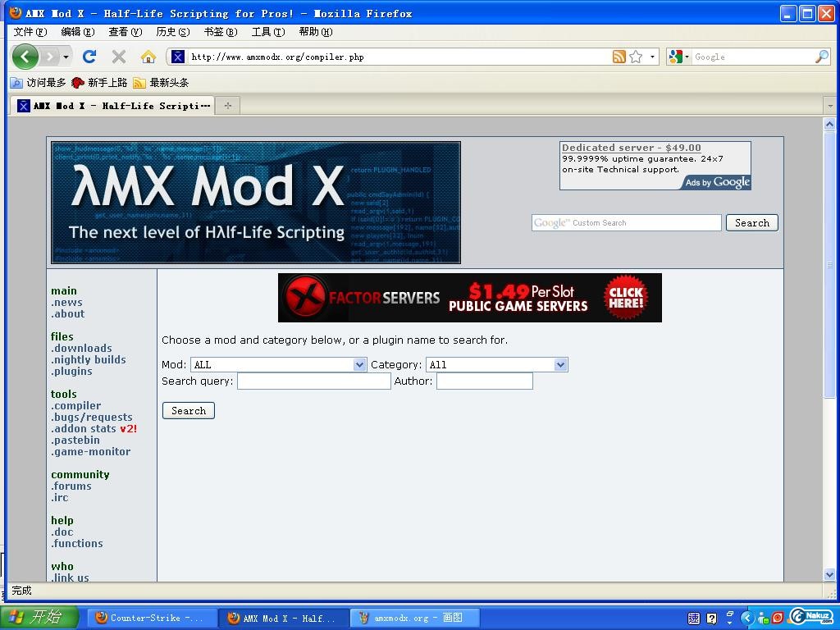Open the 最新头条 feed bookmark
The image size is (840, 630).
(x=162, y=83)
